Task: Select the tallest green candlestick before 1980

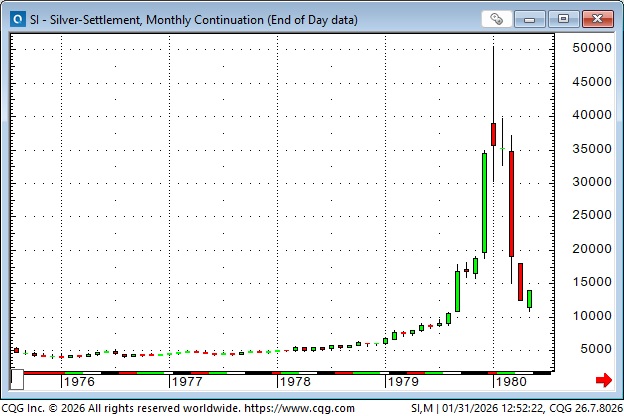Action: pyautogui.click(x=484, y=203)
